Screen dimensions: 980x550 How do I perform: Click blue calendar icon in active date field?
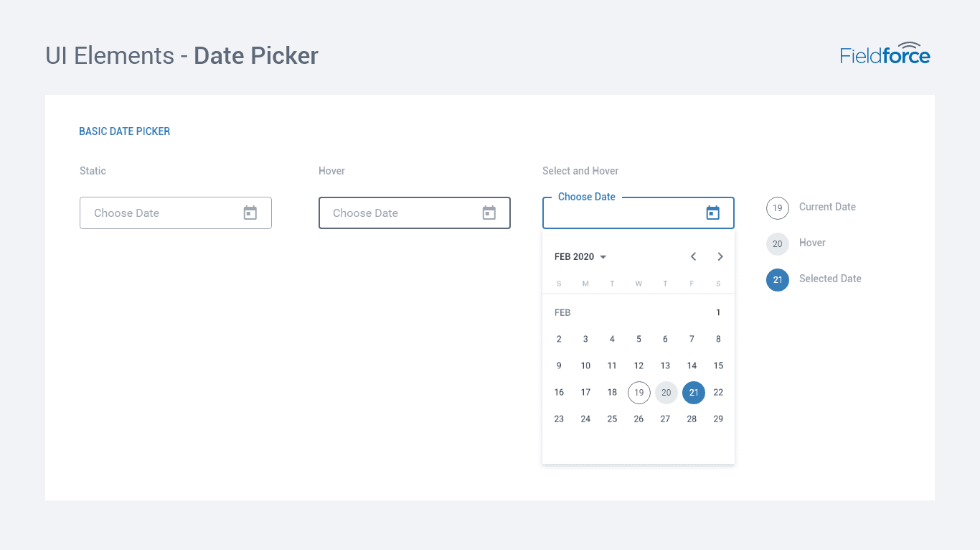[x=712, y=213]
